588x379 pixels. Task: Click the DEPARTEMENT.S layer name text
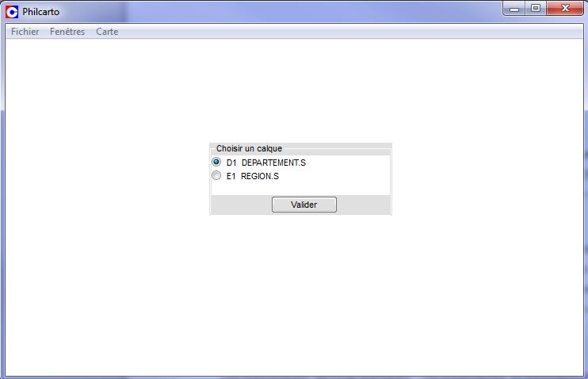pos(273,163)
